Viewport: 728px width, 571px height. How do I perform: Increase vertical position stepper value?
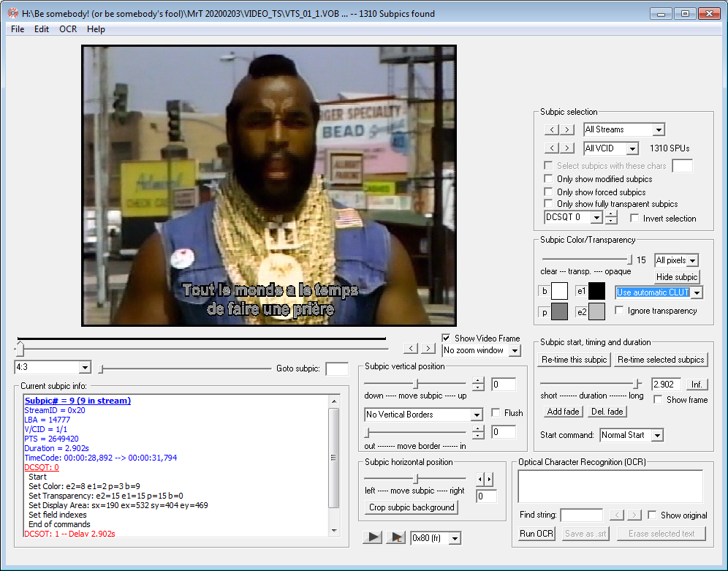(478, 381)
